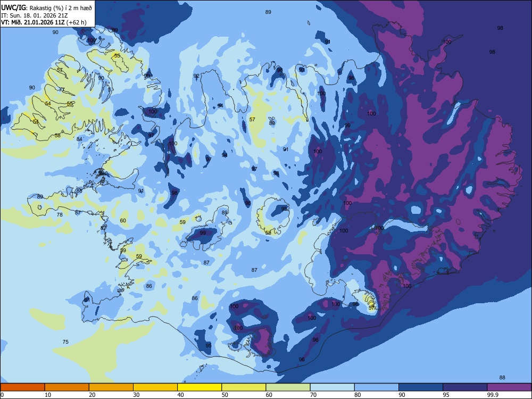The image size is (532, 399).
Task: Select the dark blue 90–95 legend swatch
Action: coord(421,387)
